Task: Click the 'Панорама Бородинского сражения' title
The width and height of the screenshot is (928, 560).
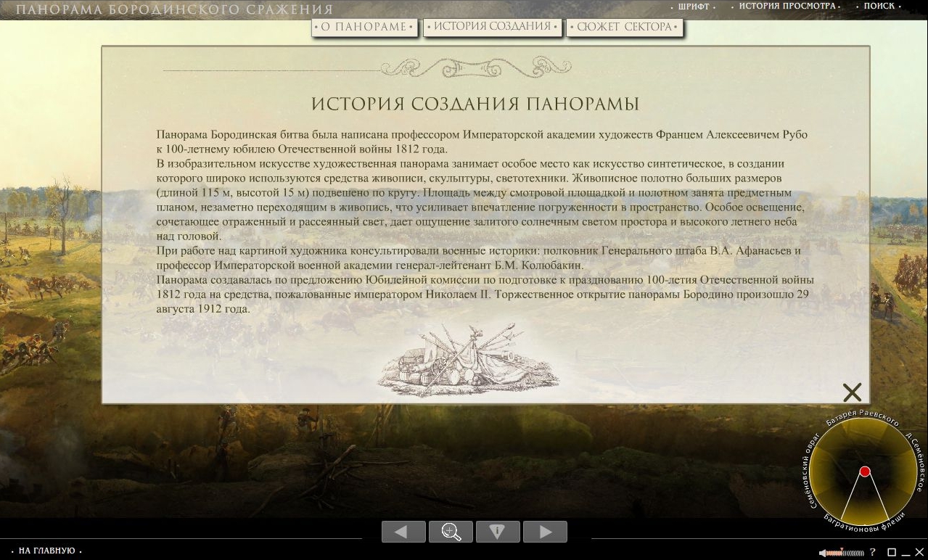Action: coord(174,9)
